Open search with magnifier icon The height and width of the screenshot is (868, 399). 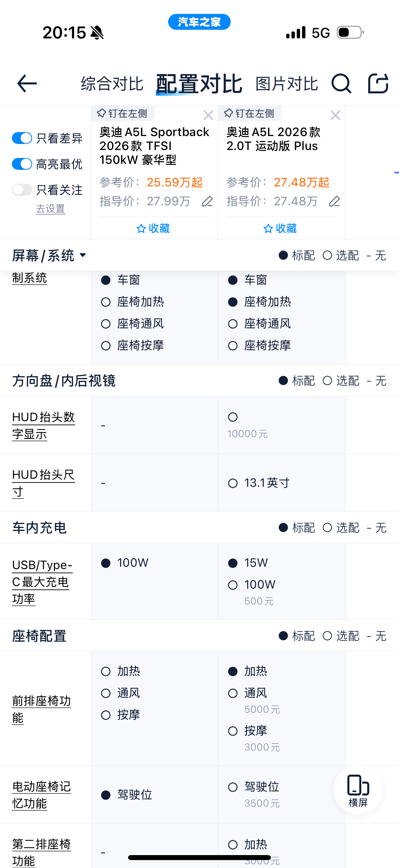click(341, 83)
